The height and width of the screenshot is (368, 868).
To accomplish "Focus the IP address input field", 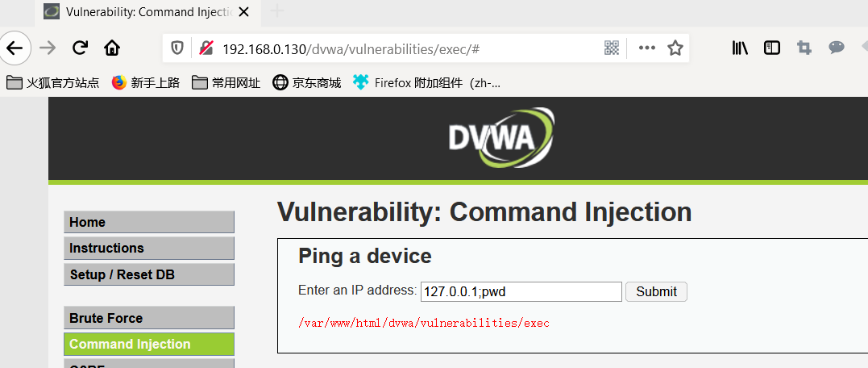I will click(x=521, y=291).
